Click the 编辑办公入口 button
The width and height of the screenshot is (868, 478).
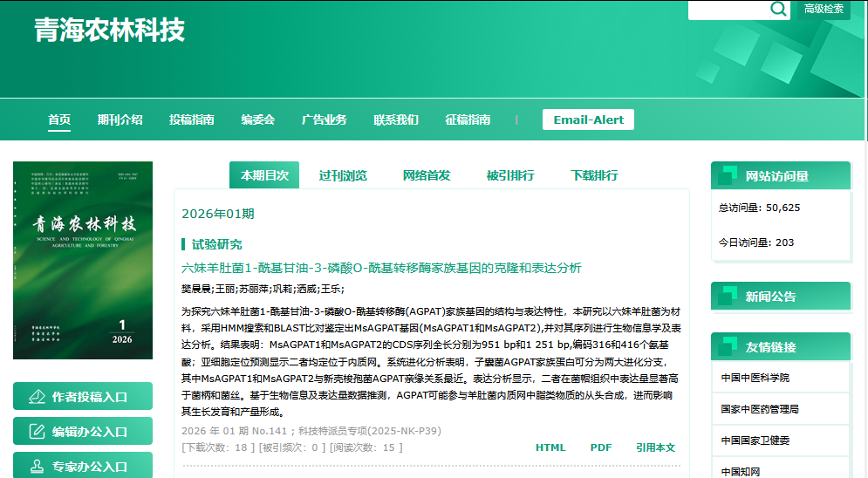(x=83, y=431)
